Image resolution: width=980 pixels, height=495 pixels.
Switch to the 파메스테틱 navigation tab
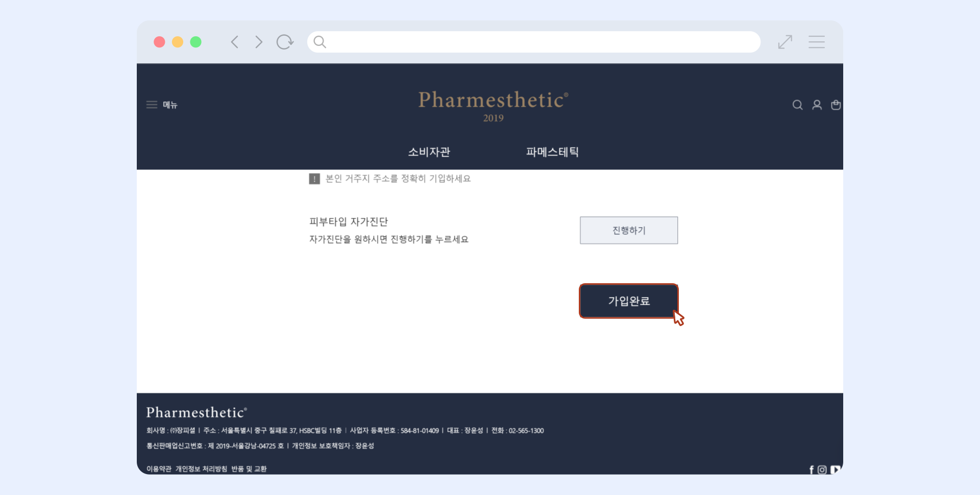[x=552, y=152]
